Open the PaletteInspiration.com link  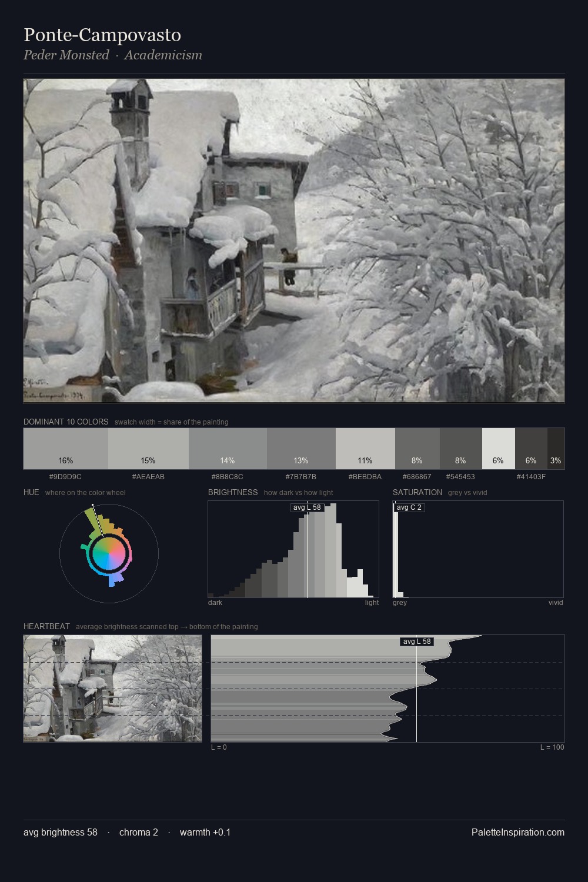pyautogui.click(x=518, y=833)
